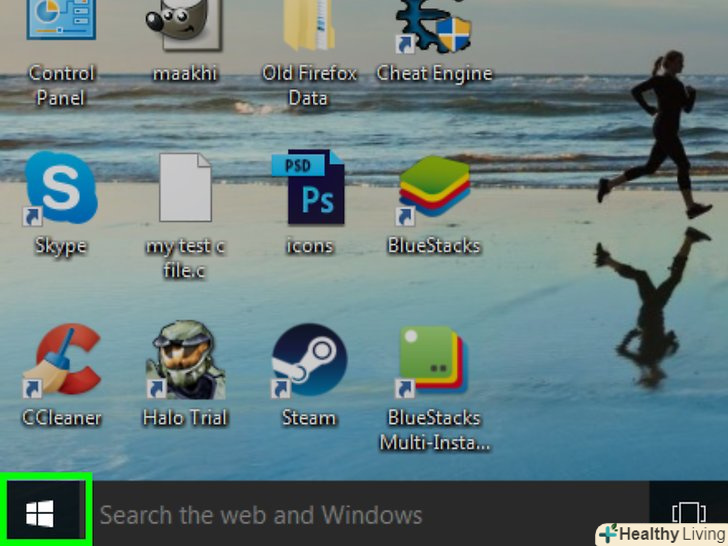Screen dimensions: 728x546
Task: Select the Steam shortcut icon
Action: (x=309, y=360)
